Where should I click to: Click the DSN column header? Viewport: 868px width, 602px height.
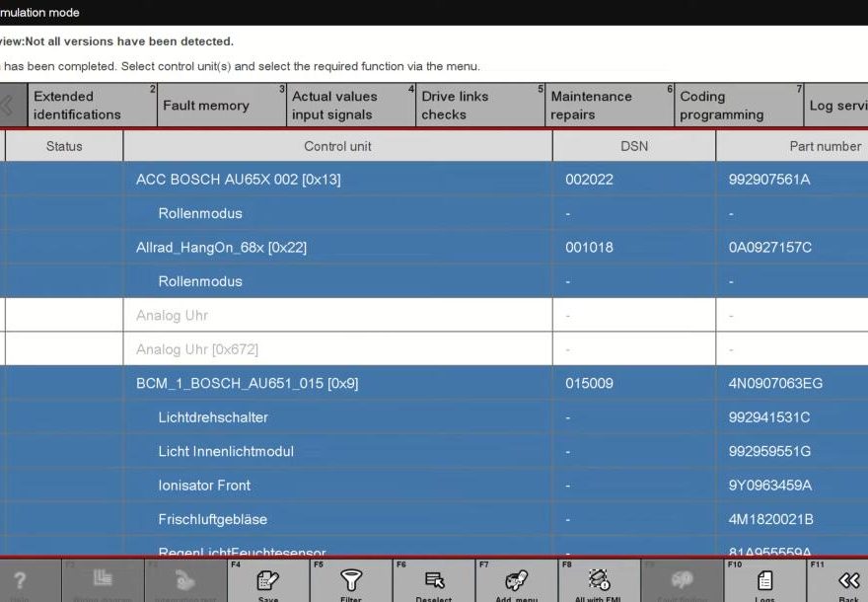pyautogui.click(x=634, y=146)
